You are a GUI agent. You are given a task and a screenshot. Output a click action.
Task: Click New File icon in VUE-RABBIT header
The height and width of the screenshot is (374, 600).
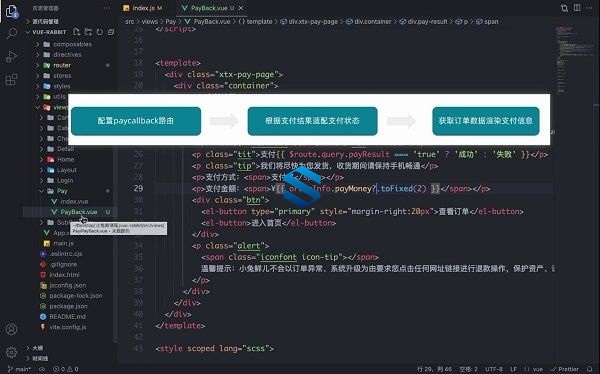(x=77, y=32)
